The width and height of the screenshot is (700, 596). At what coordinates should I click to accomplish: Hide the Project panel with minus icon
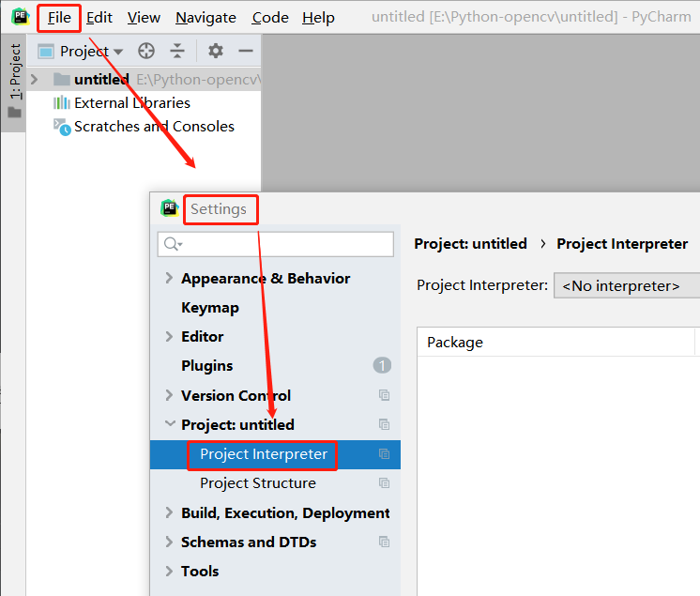coord(246,52)
